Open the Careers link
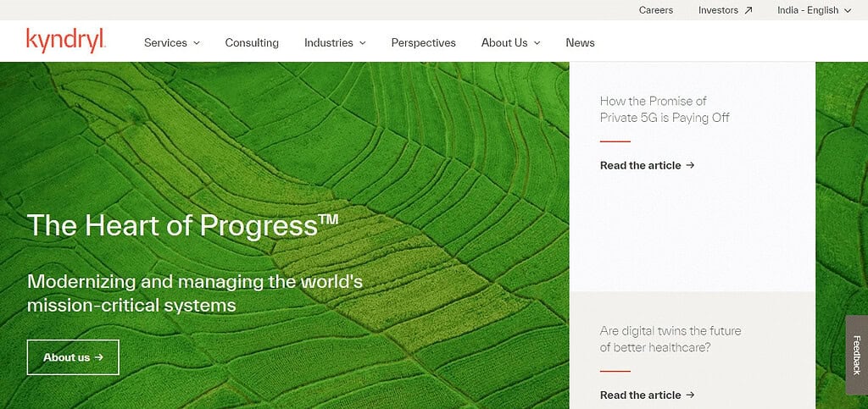The width and height of the screenshot is (868, 409). (x=656, y=10)
